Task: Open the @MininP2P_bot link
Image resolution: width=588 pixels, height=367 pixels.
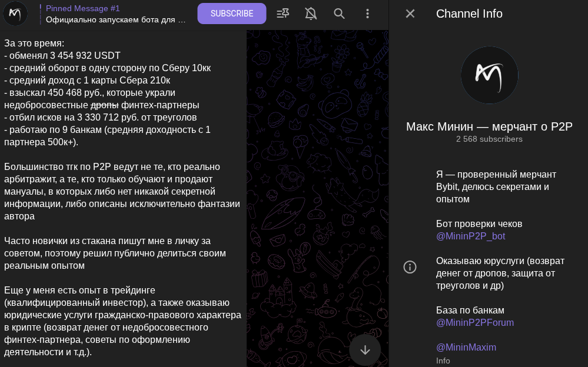Action: pos(471,236)
